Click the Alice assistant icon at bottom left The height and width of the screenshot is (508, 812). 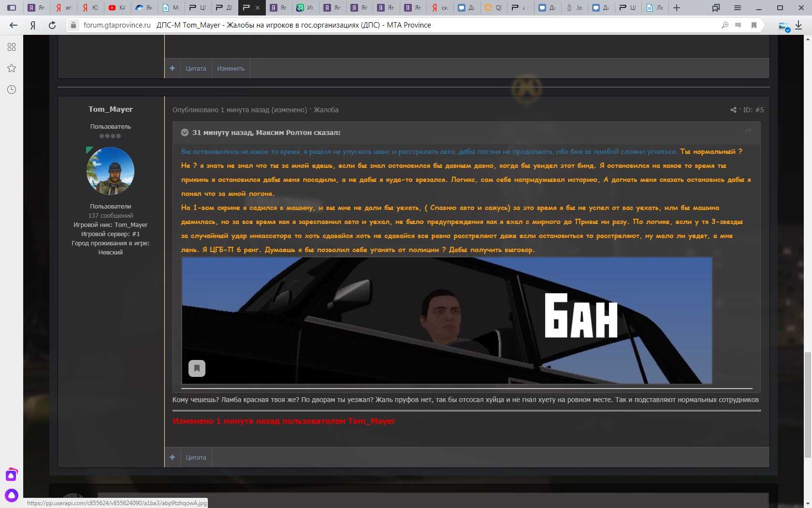click(12, 495)
